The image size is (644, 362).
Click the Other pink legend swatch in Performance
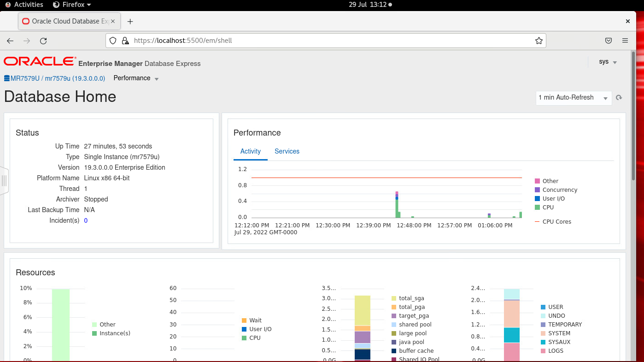(x=537, y=181)
